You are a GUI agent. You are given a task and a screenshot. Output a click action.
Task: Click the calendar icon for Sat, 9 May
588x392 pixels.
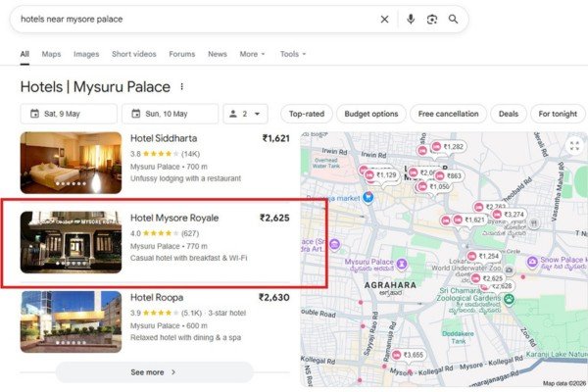pos(34,114)
